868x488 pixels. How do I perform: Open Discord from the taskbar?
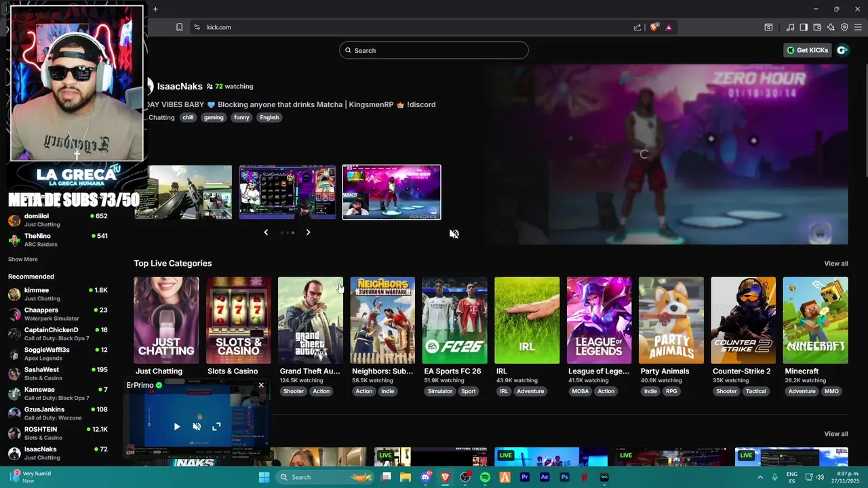click(426, 477)
